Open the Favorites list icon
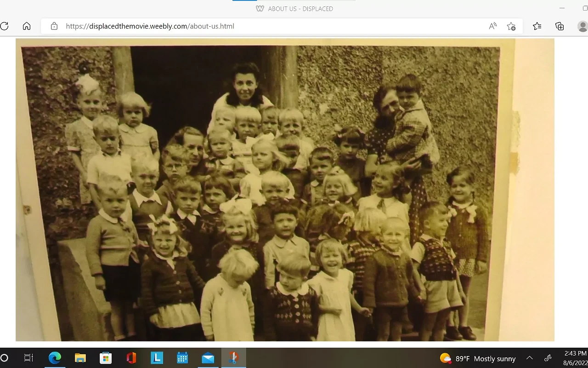Screen dimensions: 588x368 click(537, 26)
